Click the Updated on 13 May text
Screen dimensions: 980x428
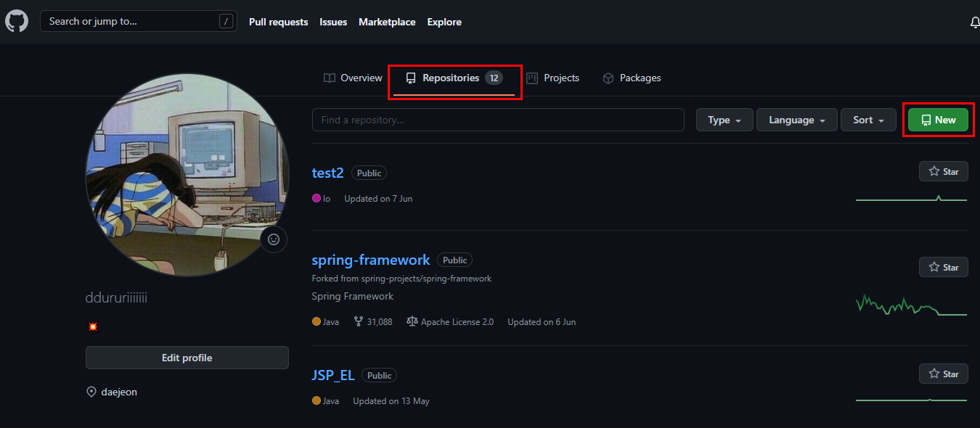coord(391,400)
